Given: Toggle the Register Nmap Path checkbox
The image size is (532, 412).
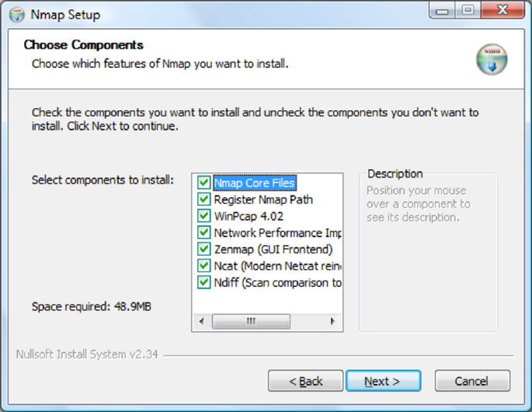Looking at the screenshot, I should click(204, 200).
